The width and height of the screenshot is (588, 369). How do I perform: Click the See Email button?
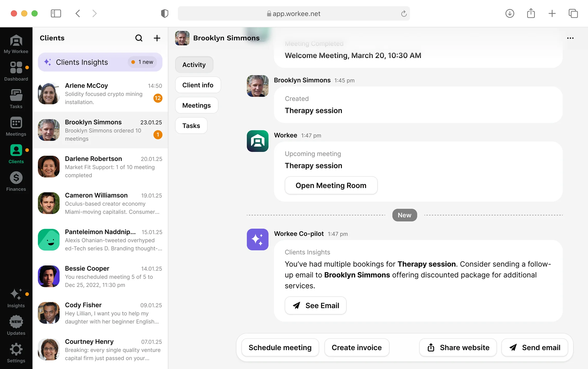315,306
